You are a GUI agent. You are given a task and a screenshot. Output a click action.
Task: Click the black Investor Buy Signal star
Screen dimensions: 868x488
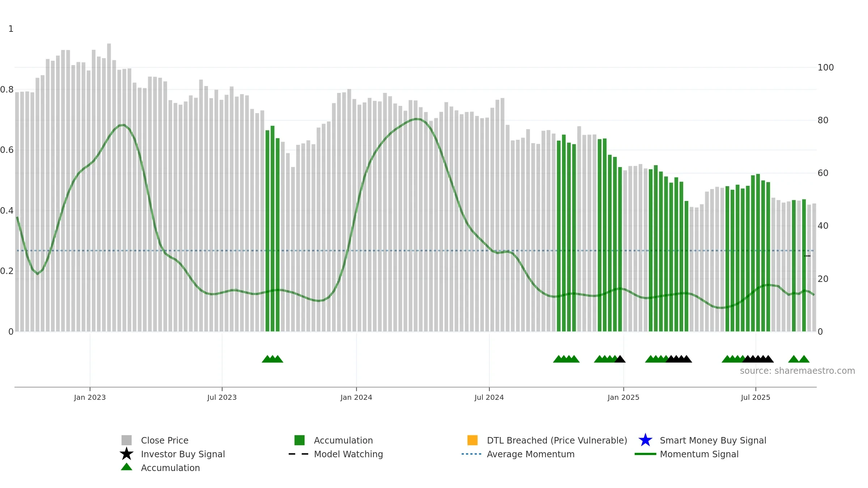(127, 454)
